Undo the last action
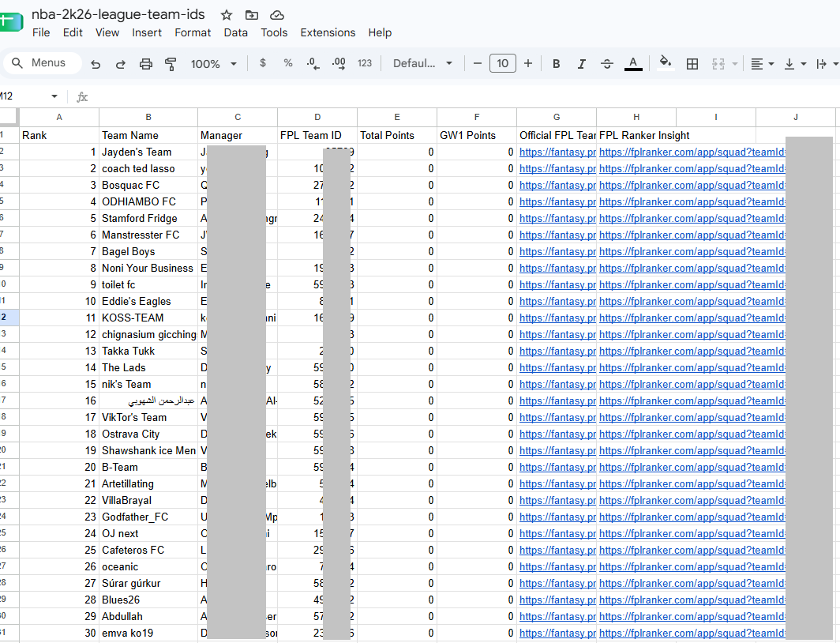 (x=96, y=64)
